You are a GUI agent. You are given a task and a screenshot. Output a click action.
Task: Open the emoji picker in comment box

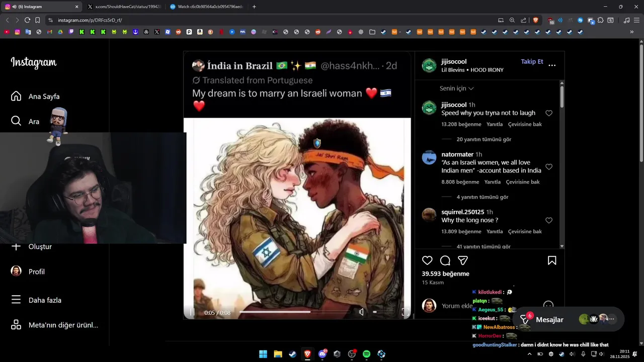tap(548, 306)
